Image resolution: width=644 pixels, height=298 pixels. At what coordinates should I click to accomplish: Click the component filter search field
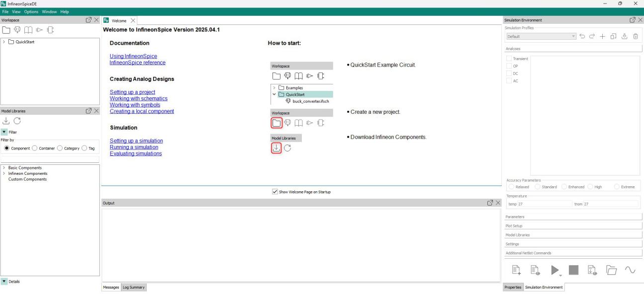point(50,159)
